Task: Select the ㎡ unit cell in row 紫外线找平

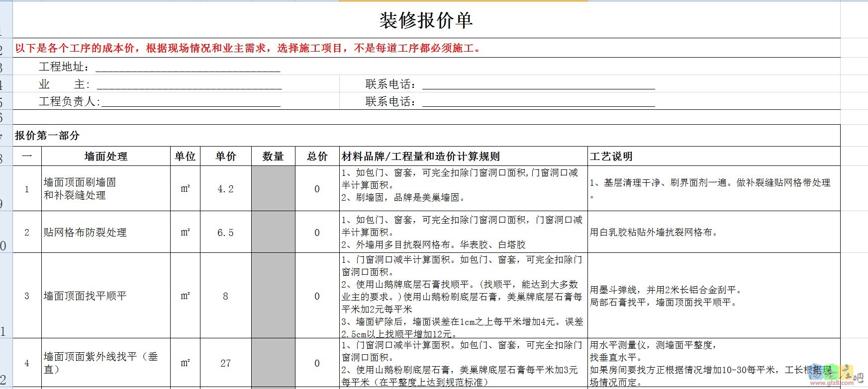Action: point(185,363)
